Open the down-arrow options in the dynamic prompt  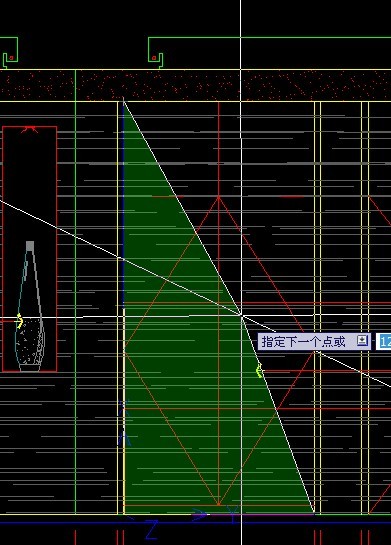[x=362, y=340]
